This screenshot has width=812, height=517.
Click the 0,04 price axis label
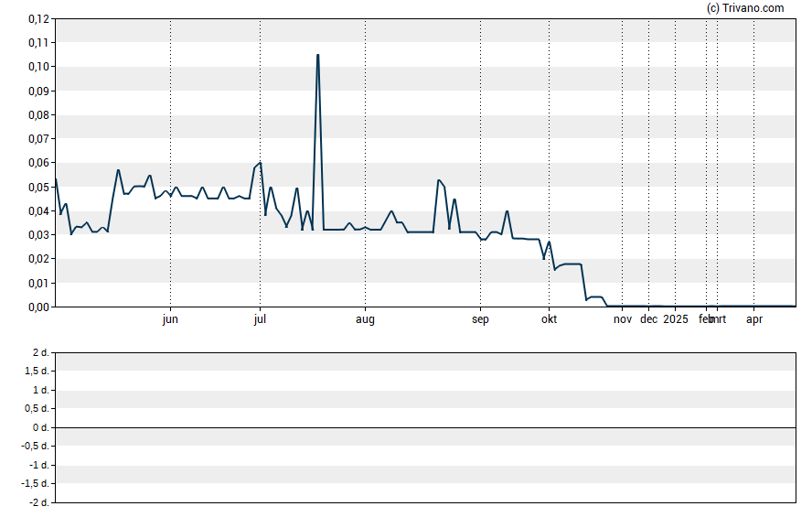38,210
